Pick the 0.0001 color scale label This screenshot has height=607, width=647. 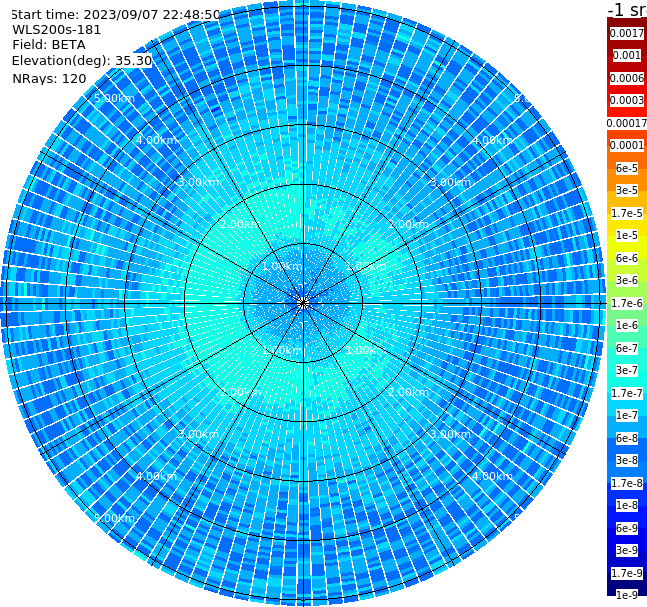coord(627,145)
